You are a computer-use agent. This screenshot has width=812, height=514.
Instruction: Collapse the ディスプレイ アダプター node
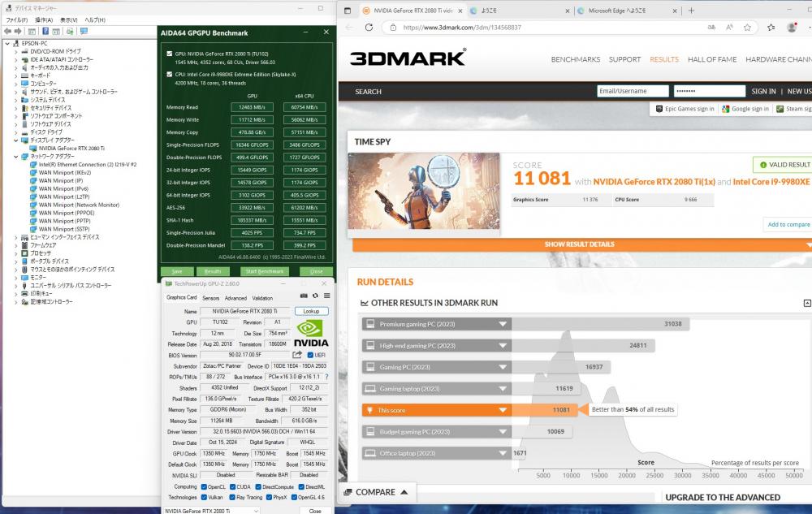[x=15, y=140]
